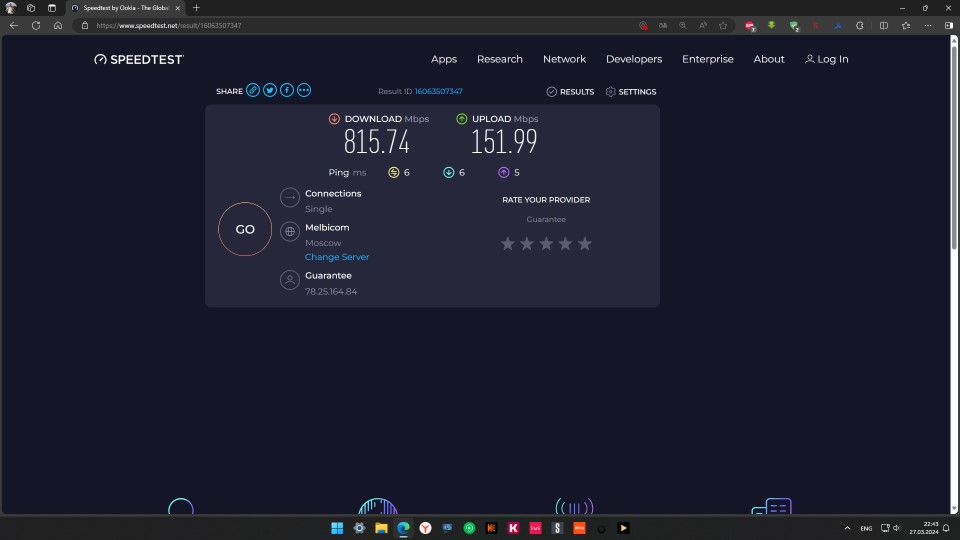960x540 pixels.
Task: Rate provider one star
Action: point(508,244)
